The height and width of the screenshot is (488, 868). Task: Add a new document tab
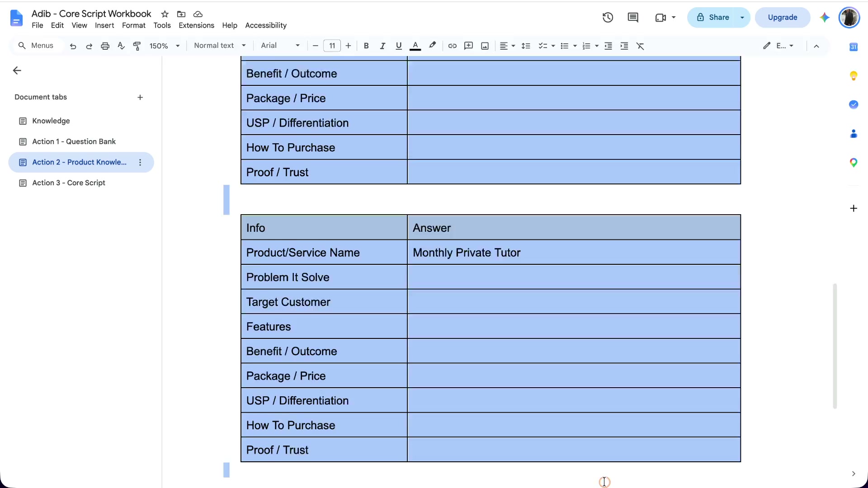140,97
